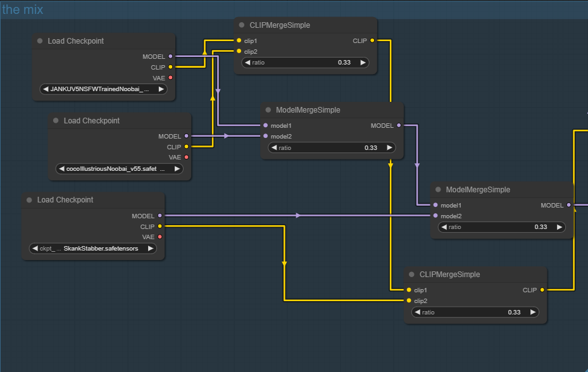Screen dimensions: 588x372
Task: Open the JANKUV5NSFWTrainedNoobai checkpoint selector
Action: click(103, 89)
